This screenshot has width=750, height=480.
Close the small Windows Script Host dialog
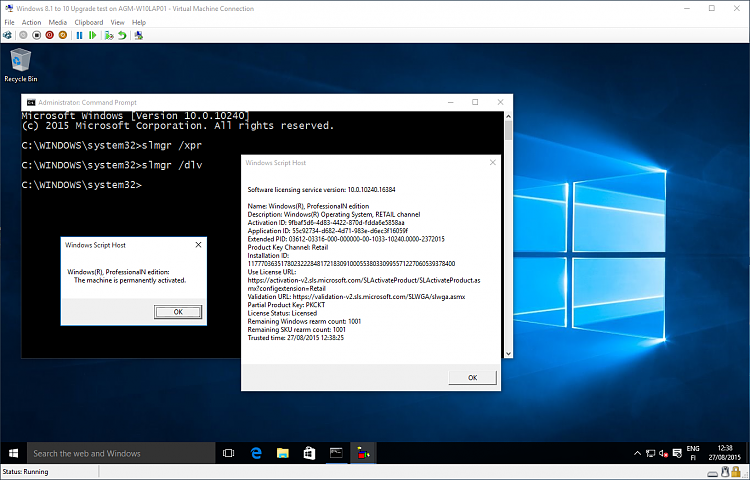tap(198, 245)
